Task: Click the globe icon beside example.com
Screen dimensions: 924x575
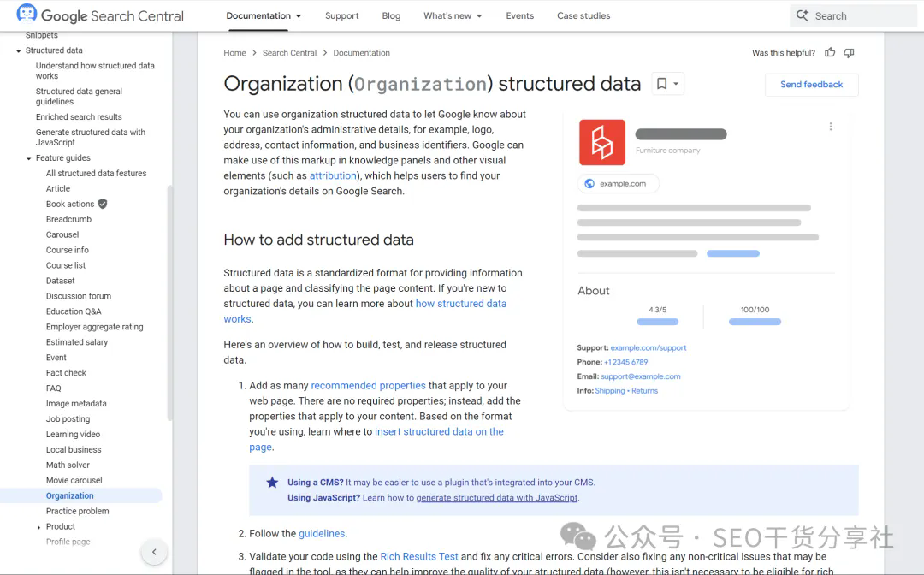Action: [x=589, y=184]
